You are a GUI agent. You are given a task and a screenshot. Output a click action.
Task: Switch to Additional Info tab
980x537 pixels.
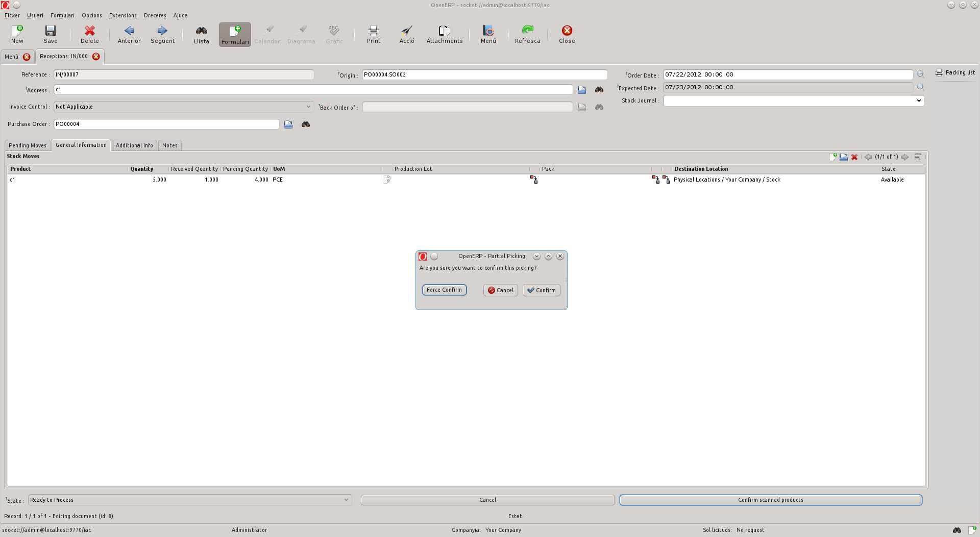(134, 145)
